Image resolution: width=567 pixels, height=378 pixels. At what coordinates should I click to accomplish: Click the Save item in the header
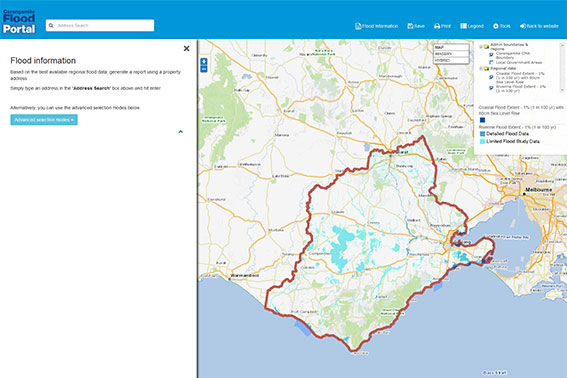(416, 26)
